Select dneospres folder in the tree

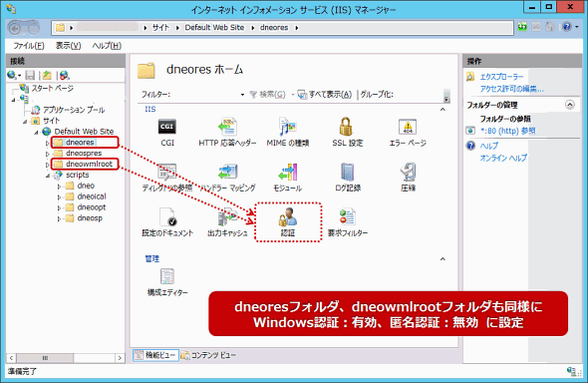pos(84,153)
